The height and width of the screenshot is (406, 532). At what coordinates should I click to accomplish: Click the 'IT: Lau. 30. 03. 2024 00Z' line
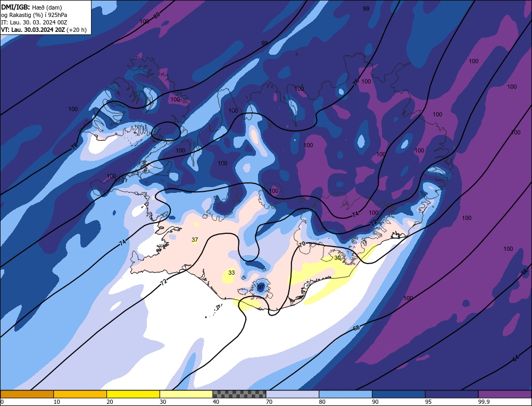coord(34,22)
